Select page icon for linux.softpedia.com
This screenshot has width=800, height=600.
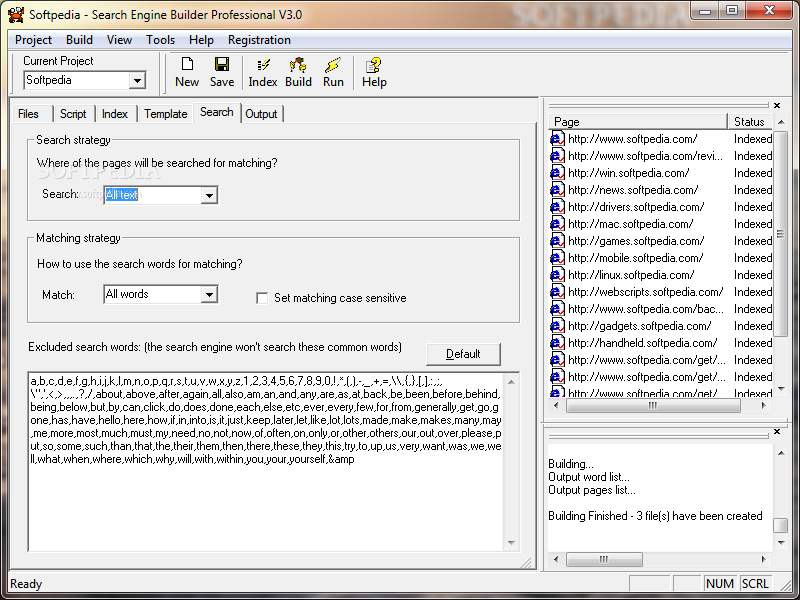557,275
